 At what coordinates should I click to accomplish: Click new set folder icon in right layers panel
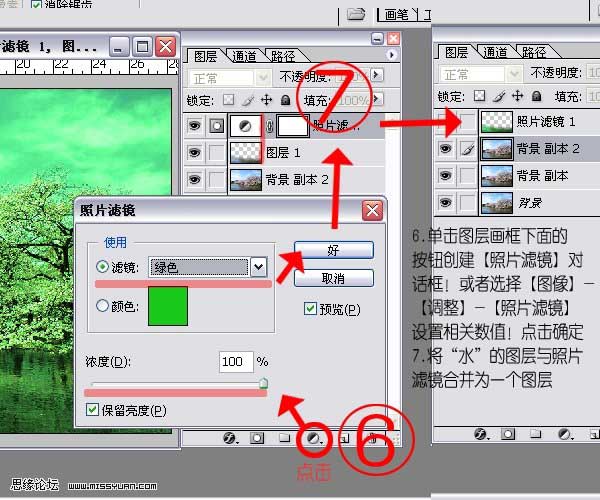tap(535, 434)
